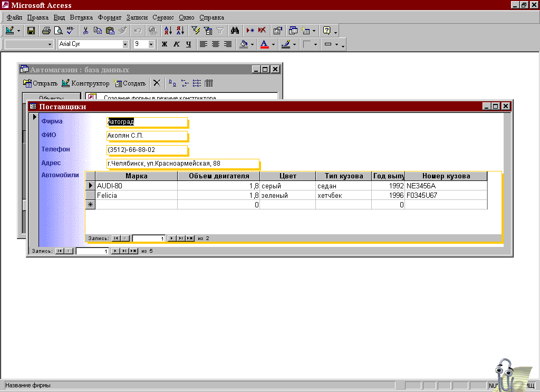The image size is (540, 392).
Task: Open the View mode dropdown arrow
Action: tap(18, 31)
